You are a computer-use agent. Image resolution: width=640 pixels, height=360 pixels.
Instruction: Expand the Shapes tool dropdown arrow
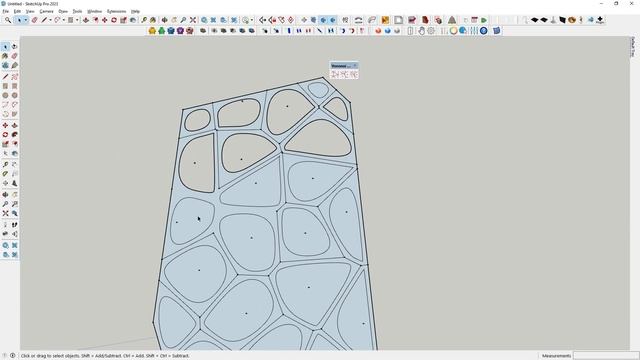(x=77, y=20)
